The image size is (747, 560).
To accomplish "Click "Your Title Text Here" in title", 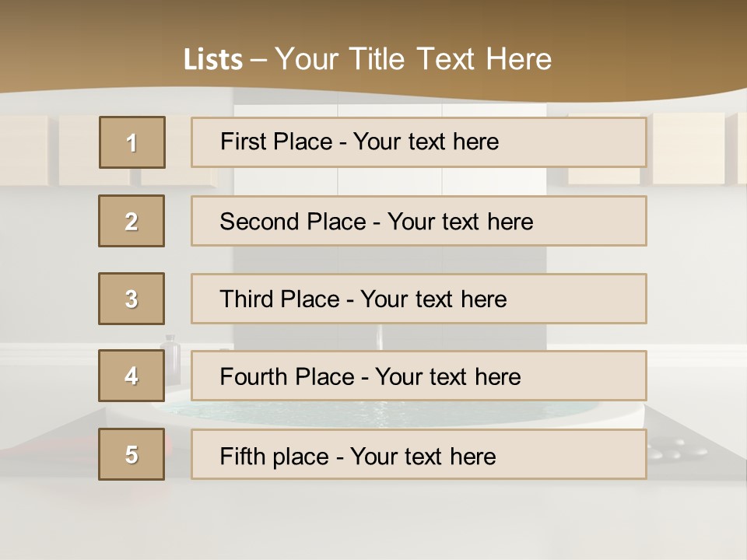I will (413, 59).
